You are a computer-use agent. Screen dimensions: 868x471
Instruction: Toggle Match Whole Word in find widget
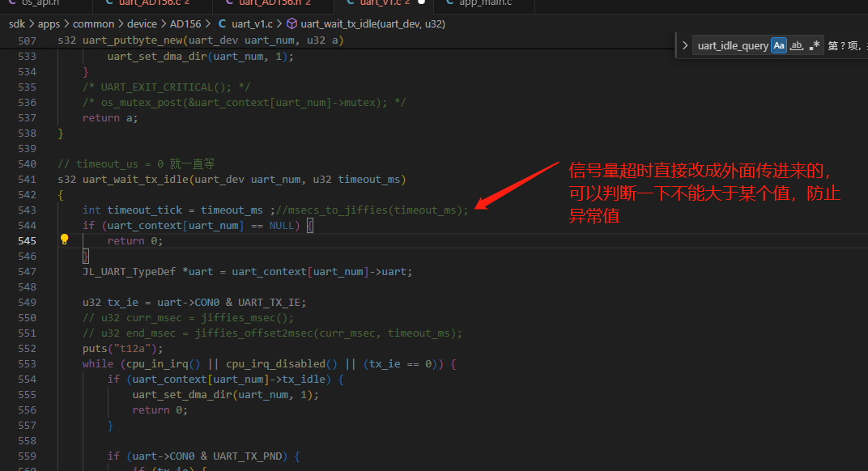coord(797,45)
